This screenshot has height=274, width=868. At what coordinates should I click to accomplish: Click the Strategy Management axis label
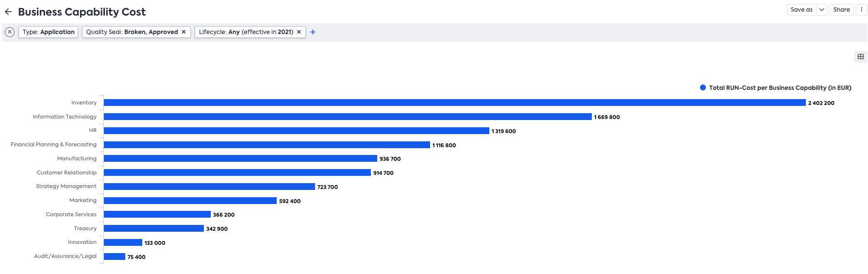coord(66,186)
